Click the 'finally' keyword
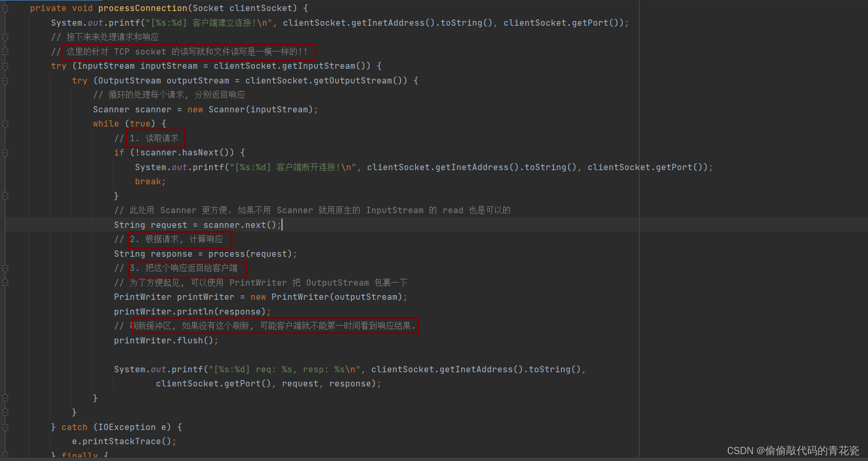868x461 pixels. tap(80, 455)
